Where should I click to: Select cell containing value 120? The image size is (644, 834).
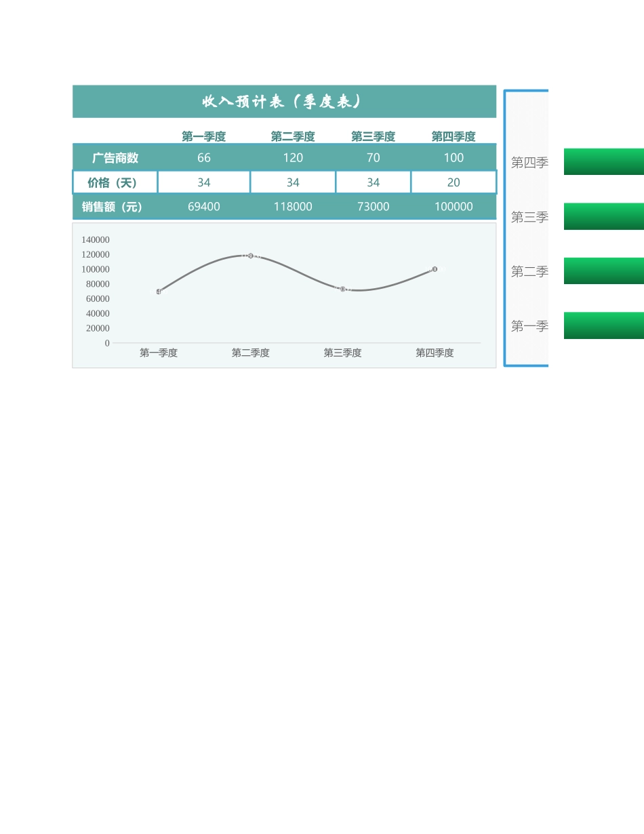293,157
